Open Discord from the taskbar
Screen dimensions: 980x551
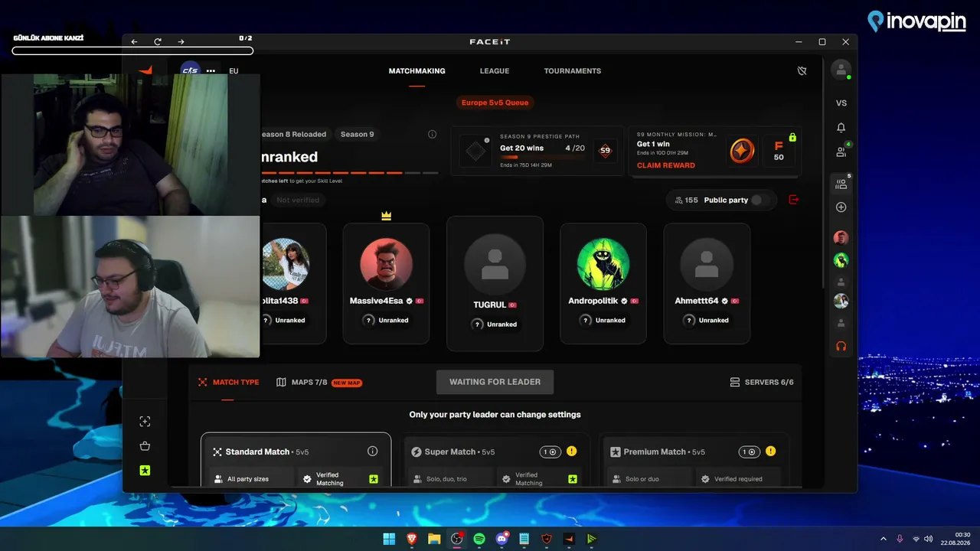click(502, 539)
